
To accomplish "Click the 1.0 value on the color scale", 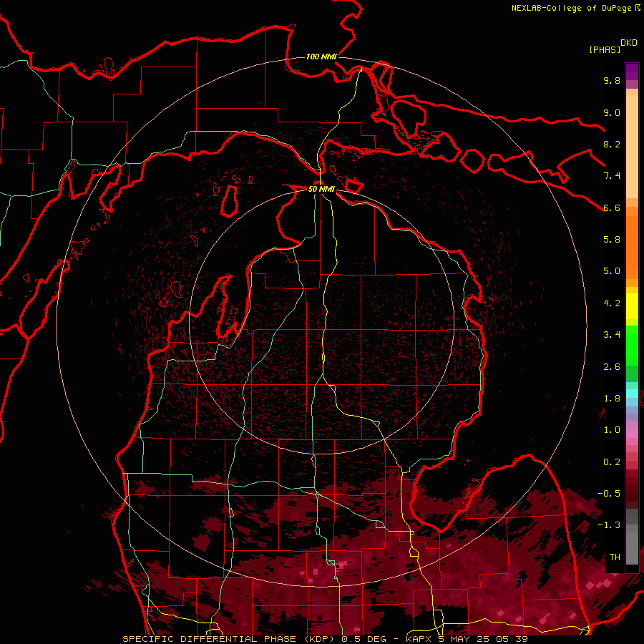I will (x=612, y=430).
